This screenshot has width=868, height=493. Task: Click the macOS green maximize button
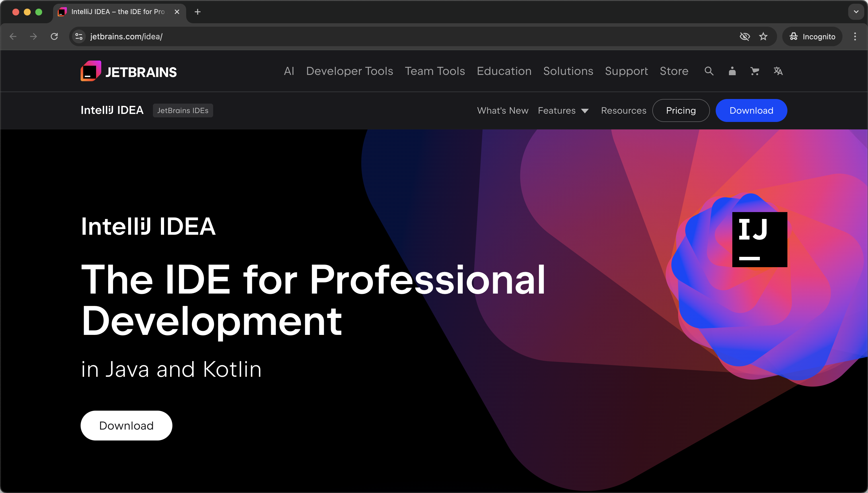pyautogui.click(x=39, y=12)
